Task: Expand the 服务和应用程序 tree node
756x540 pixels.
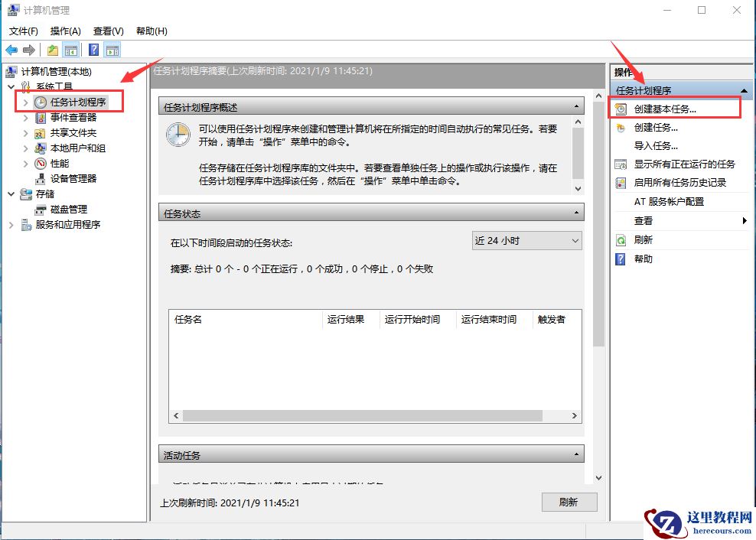Action: (x=11, y=224)
